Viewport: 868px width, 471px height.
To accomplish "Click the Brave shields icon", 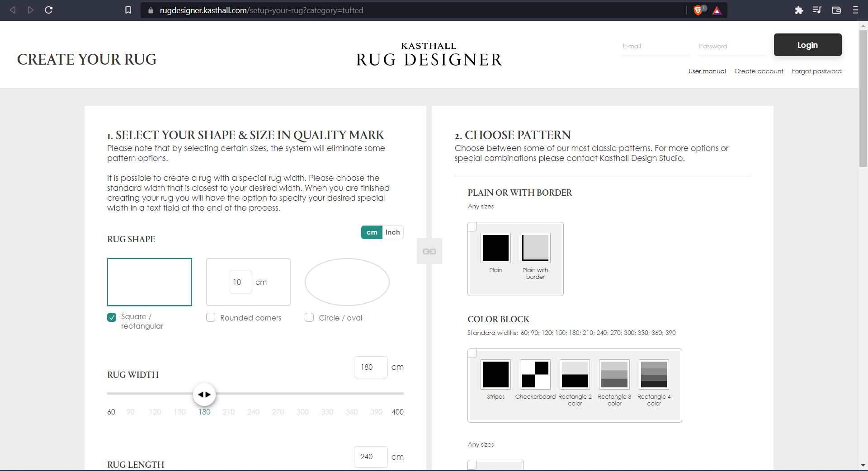I will 698,10.
